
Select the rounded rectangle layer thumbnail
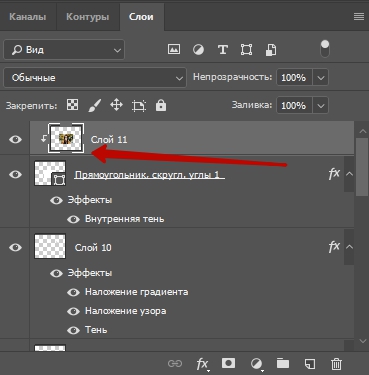(x=50, y=173)
